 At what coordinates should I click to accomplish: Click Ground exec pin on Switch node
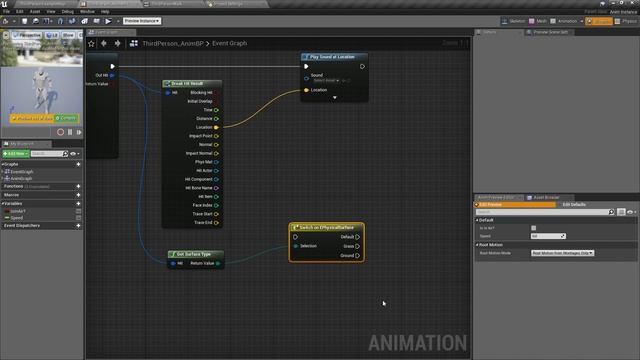coord(358,256)
